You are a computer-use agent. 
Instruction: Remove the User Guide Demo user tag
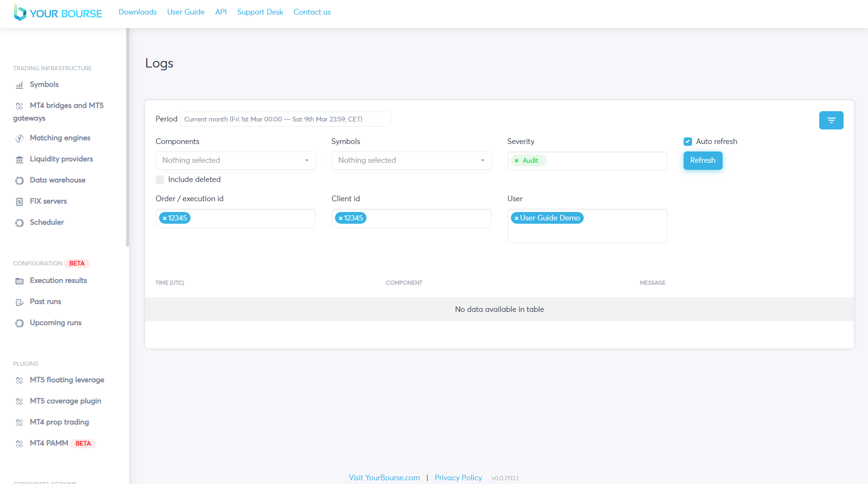(516, 218)
